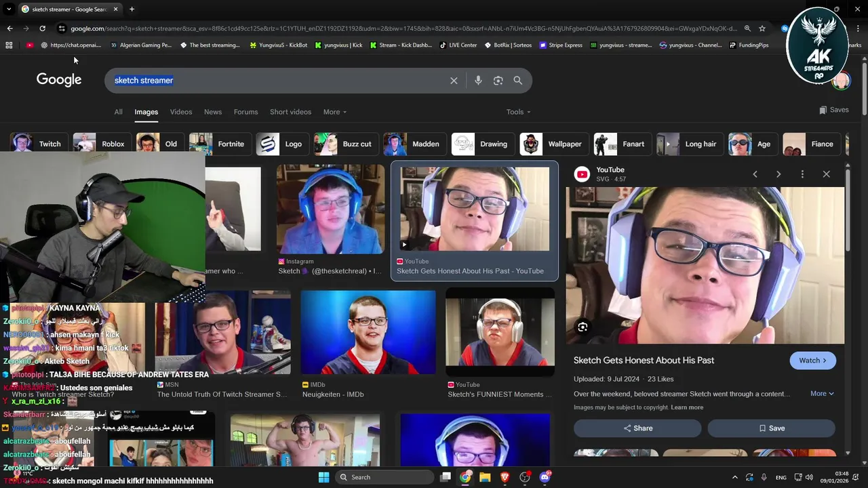
Task: Click the Save button in preview
Action: point(772,428)
